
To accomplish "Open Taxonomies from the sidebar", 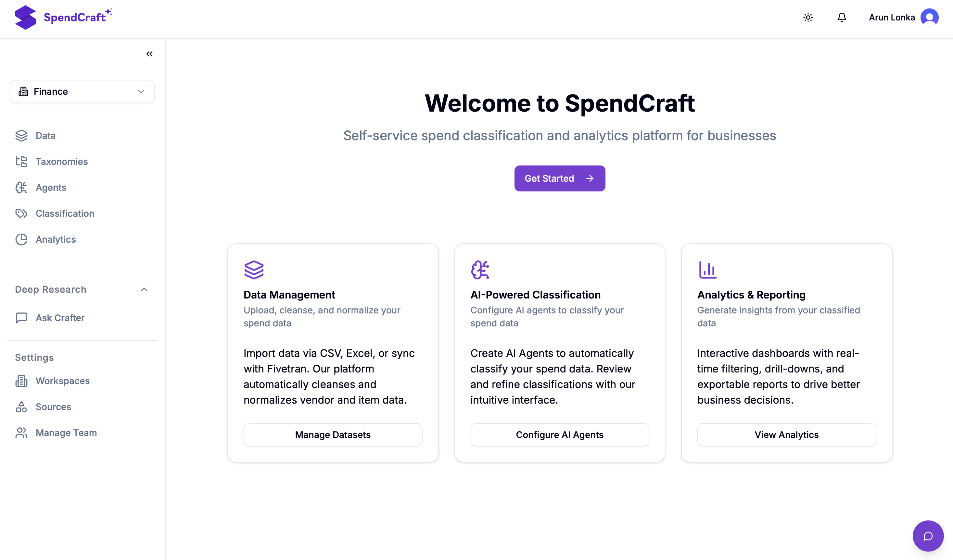I will coord(62,161).
